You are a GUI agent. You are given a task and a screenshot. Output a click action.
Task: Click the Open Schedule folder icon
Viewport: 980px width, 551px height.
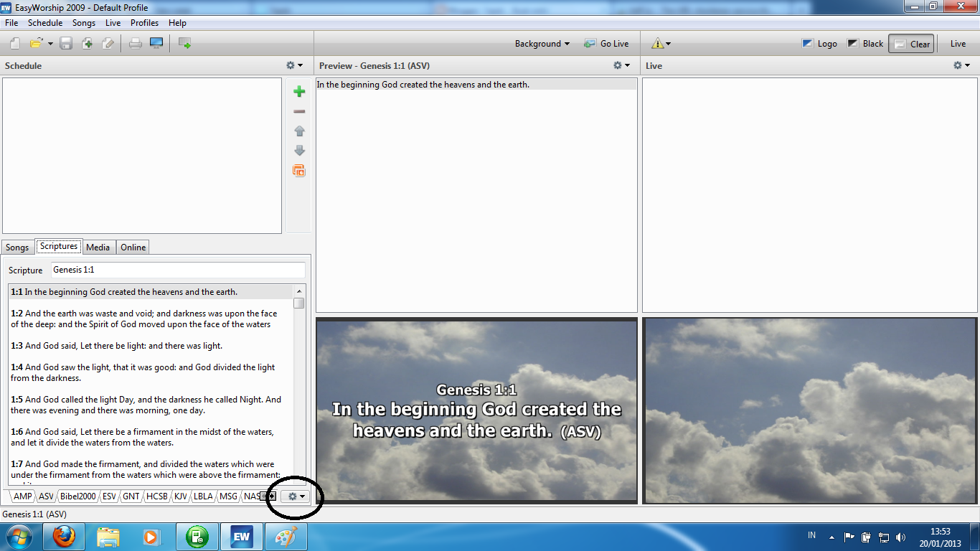pyautogui.click(x=36, y=44)
